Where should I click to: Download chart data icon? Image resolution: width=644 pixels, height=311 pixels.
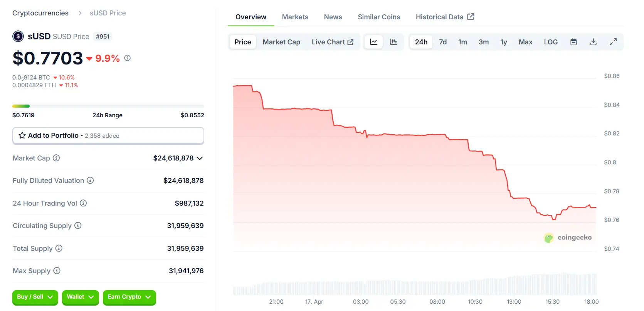[594, 42]
